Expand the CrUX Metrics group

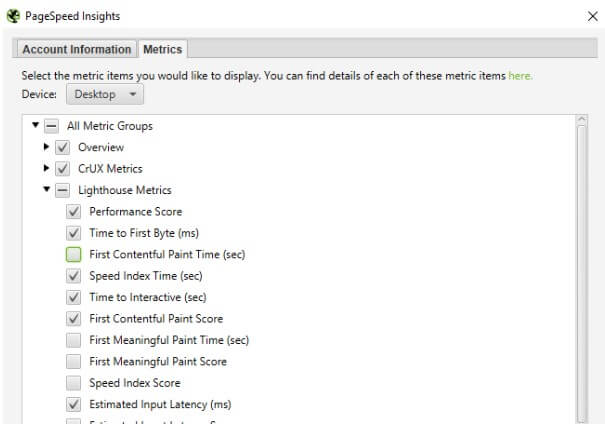pyautogui.click(x=46, y=169)
